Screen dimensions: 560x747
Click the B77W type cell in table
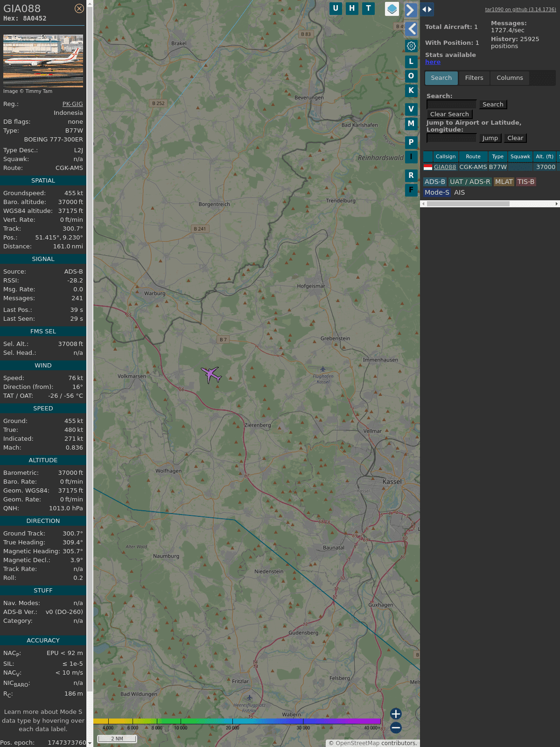(x=498, y=167)
